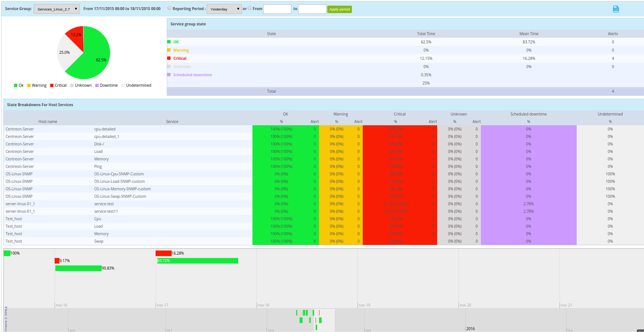
Task: Click the OK state label in group table
Action: pos(176,42)
